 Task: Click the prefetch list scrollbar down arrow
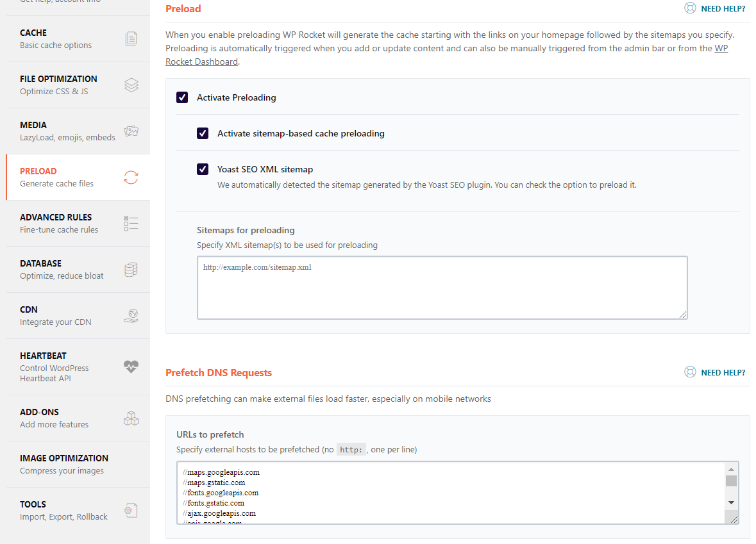731,502
